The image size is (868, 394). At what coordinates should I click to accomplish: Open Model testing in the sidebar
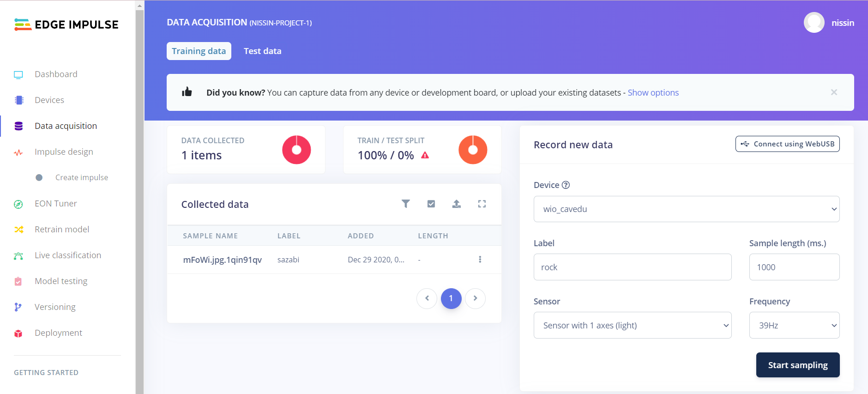61,281
